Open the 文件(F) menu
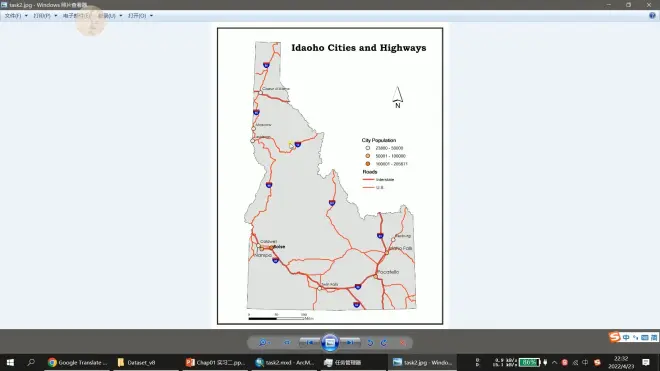Screen dimensions: 660x371 point(13,16)
